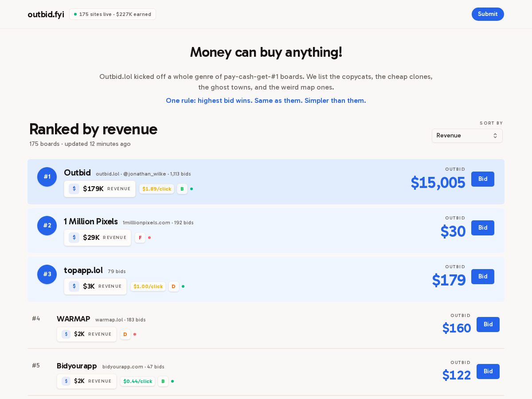Click the dollar icon in Outbid's revenue badge

(x=74, y=189)
